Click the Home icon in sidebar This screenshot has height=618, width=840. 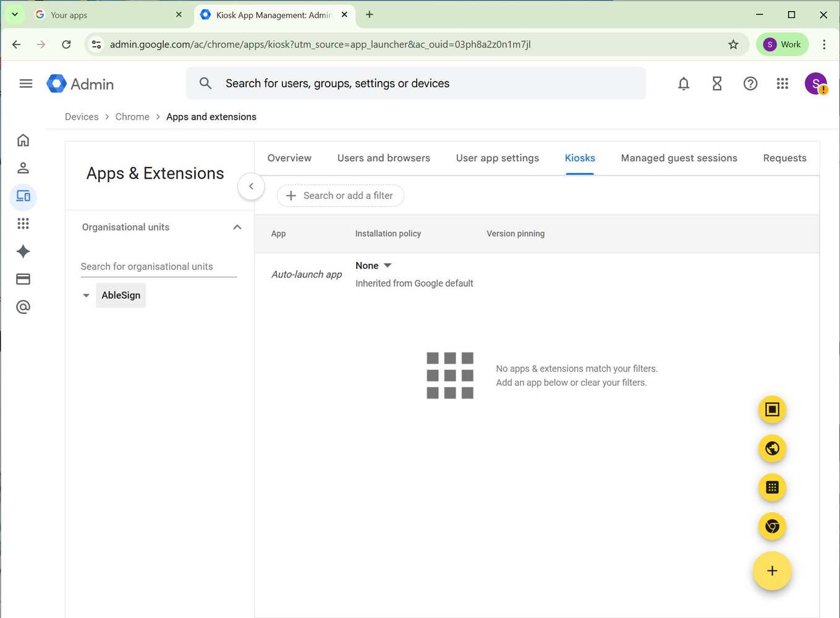pyautogui.click(x=23, y=140)
